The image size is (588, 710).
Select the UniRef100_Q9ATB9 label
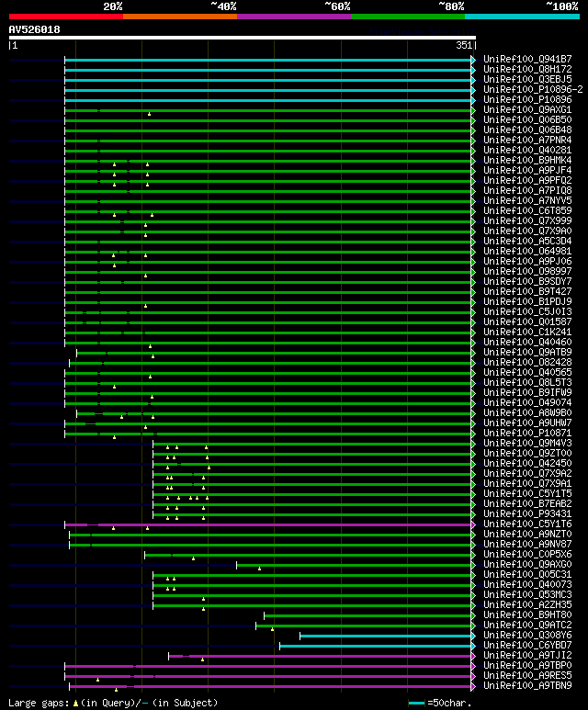pyautogui.click(x=527, y=353)
